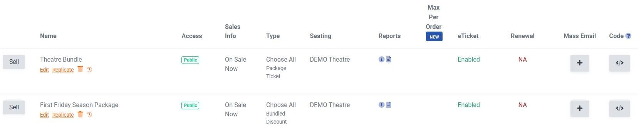Download CSV report for Theatre Bundle
Image resolution: width=644 pixels, height=139 pixels.
pyautogui.click(x=389, y=59)
